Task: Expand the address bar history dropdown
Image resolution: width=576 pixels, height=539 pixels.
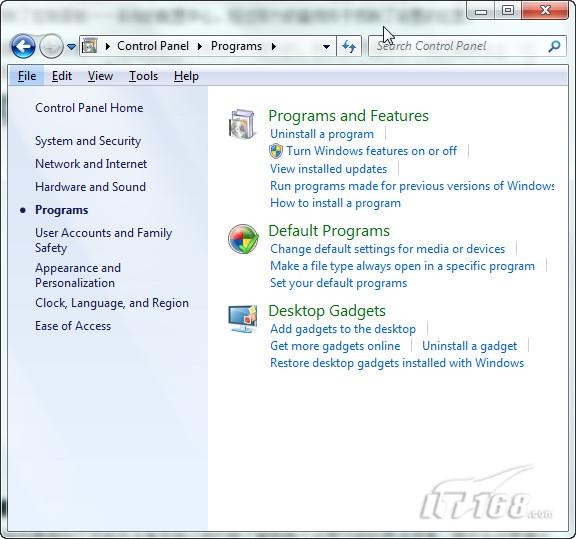Action: pyautogui.click(x=326, y=47)
